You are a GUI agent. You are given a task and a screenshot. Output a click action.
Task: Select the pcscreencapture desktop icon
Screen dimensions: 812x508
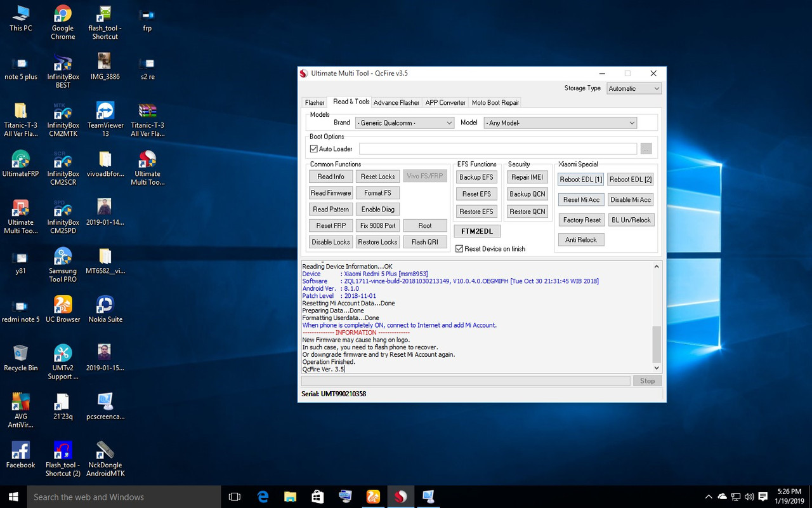(x=105, y=407)
